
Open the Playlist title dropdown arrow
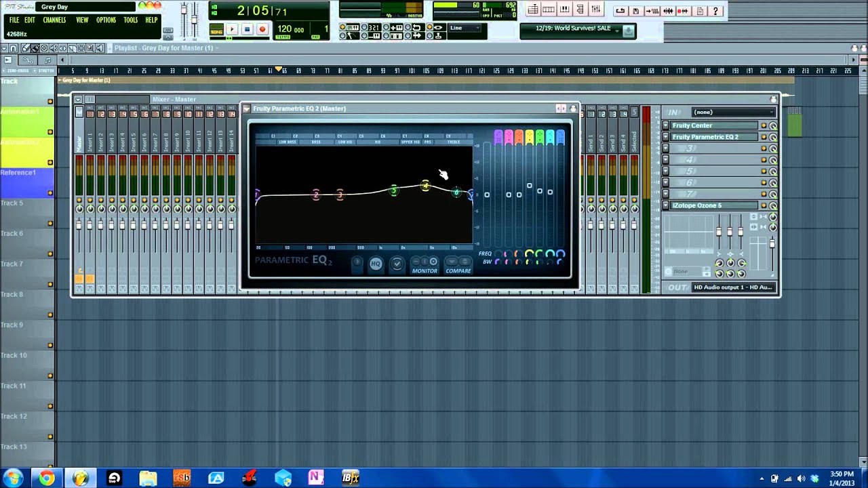217,48
